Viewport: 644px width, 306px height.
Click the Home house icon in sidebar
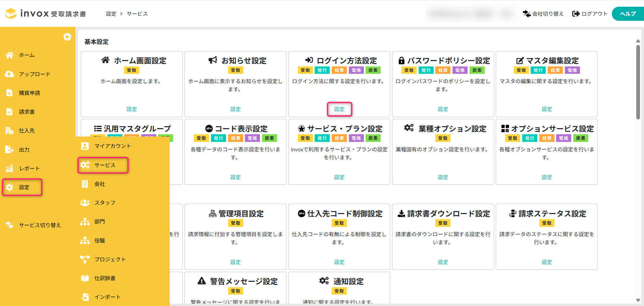click(9, 55)
